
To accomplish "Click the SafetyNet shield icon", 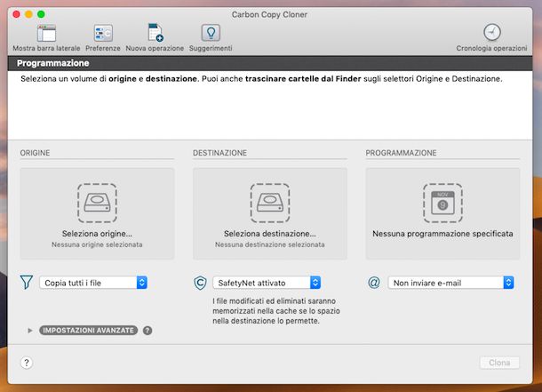I will click(x=200, y=283).
